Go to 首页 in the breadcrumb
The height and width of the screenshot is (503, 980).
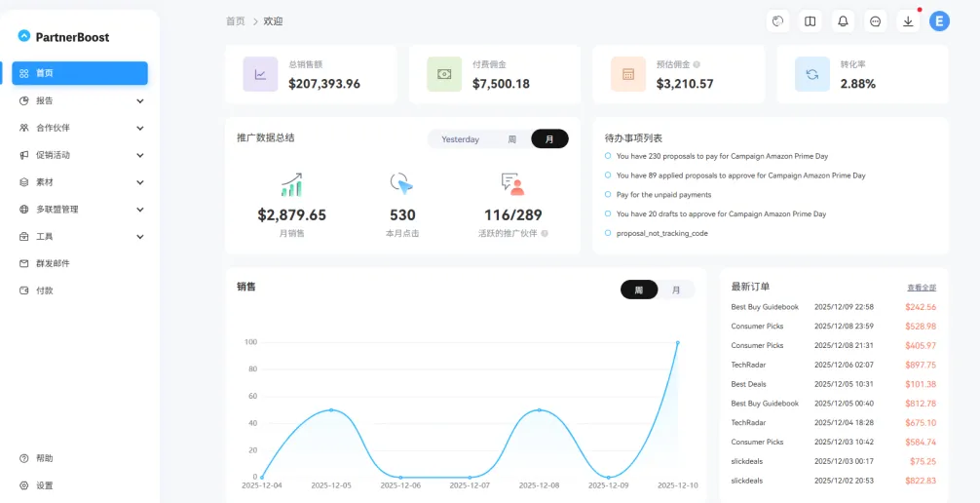(236, 21)
